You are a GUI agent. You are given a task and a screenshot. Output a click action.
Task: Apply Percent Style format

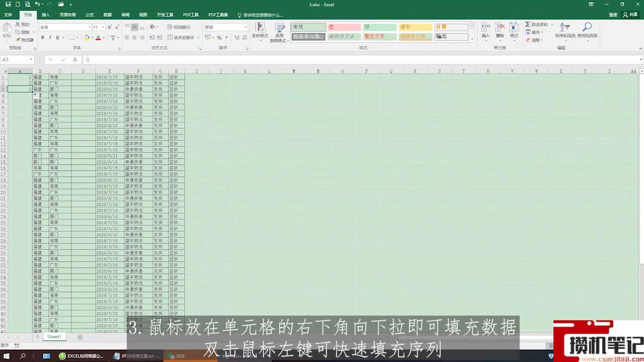[219, 38]
